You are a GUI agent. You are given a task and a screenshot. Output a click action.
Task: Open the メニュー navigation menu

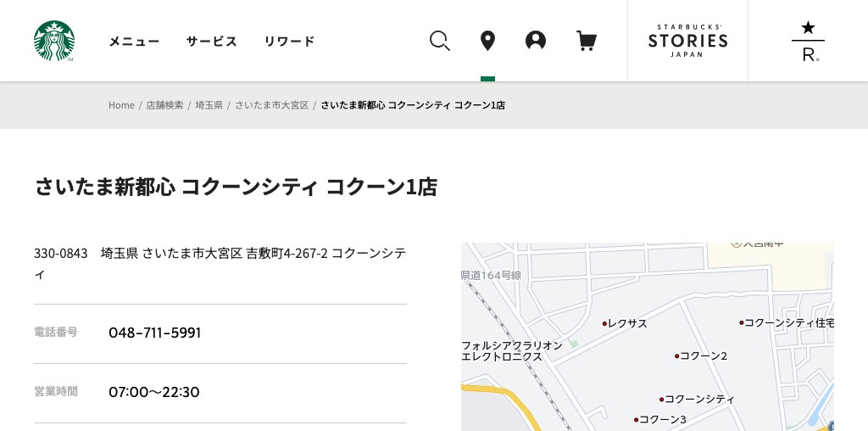(134, 41)
